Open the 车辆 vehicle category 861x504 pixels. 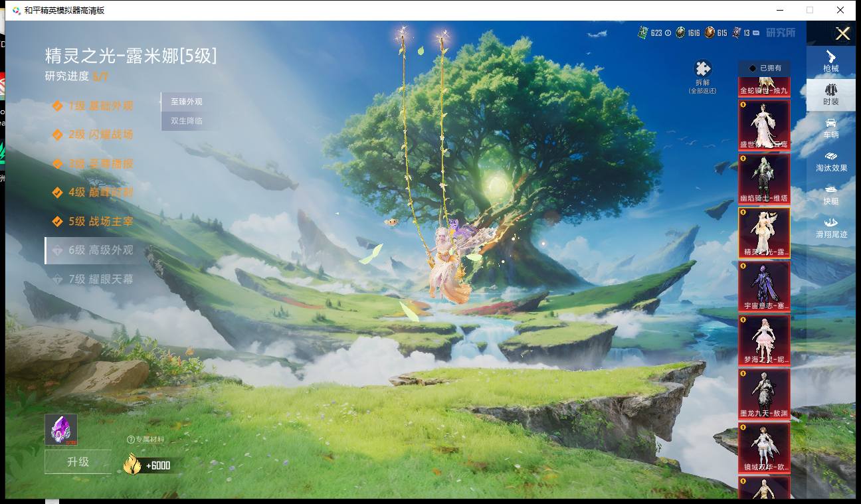pos(830,127)
